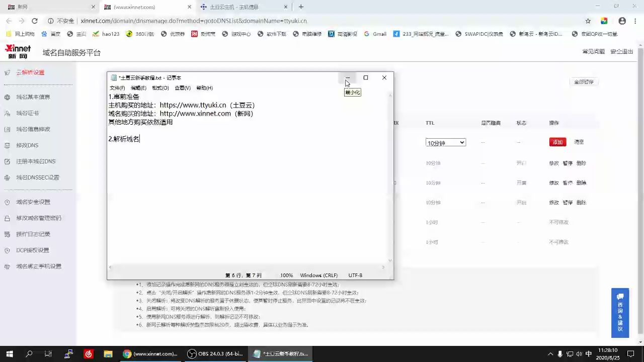
Task: Open File Explorer from the taskbar
Action: click(108, 354)
